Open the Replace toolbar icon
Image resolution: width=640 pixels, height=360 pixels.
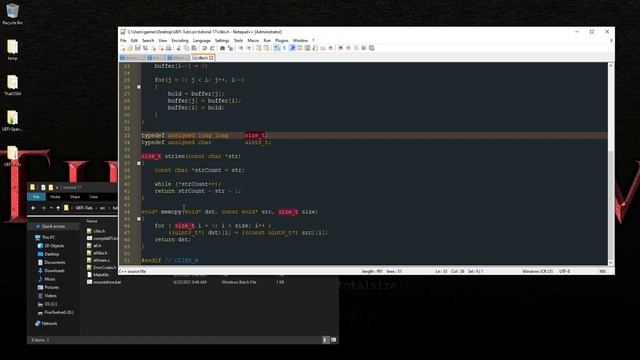231,48
